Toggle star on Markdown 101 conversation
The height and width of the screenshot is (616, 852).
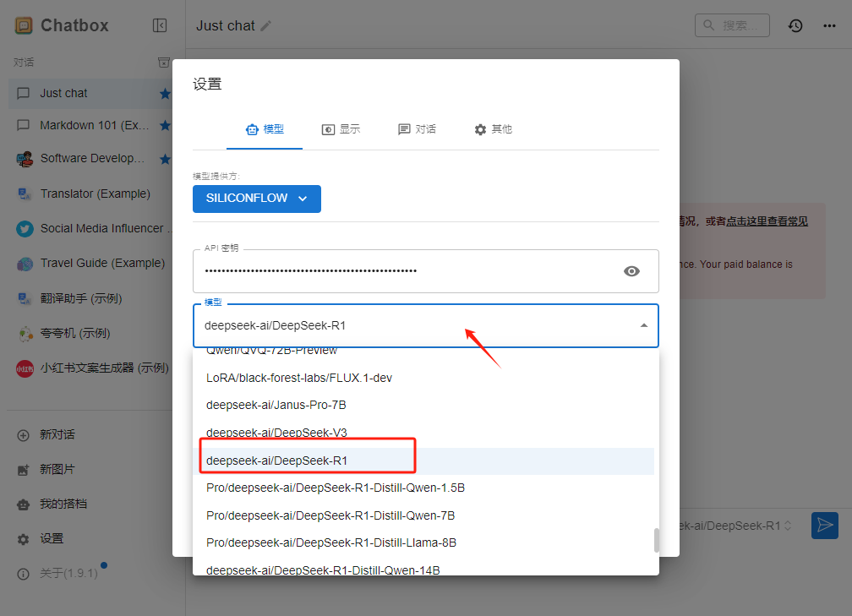coord(165,125)
